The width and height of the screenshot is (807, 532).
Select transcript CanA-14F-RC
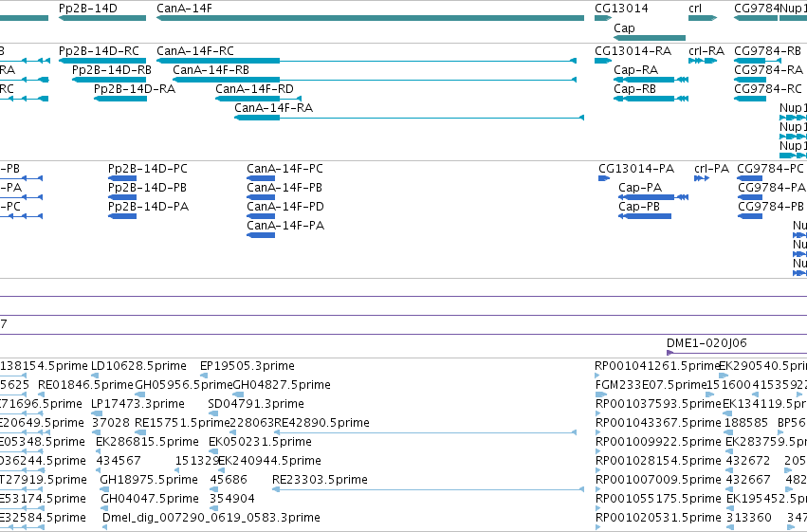tap(366, 61)
